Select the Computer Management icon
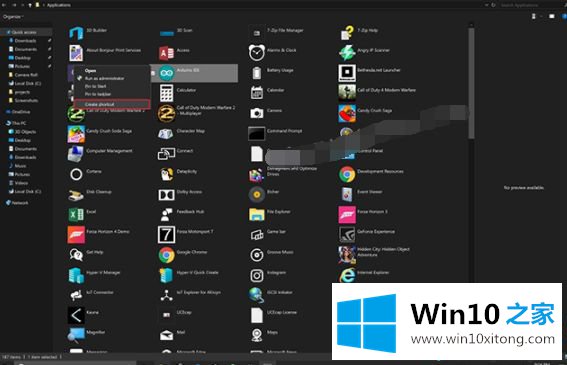This screenshot has height=365, width=567. click(x=76, y=154)
